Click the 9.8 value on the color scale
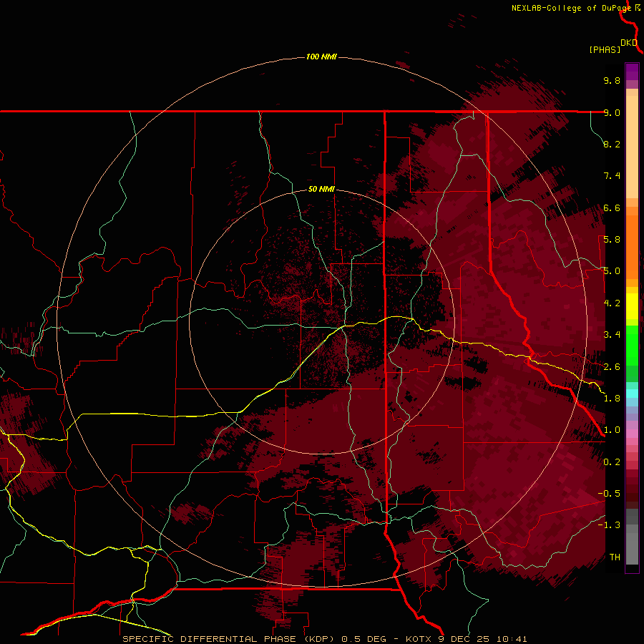This screenshot has width=644, height=644. click(x=612, y=80)
